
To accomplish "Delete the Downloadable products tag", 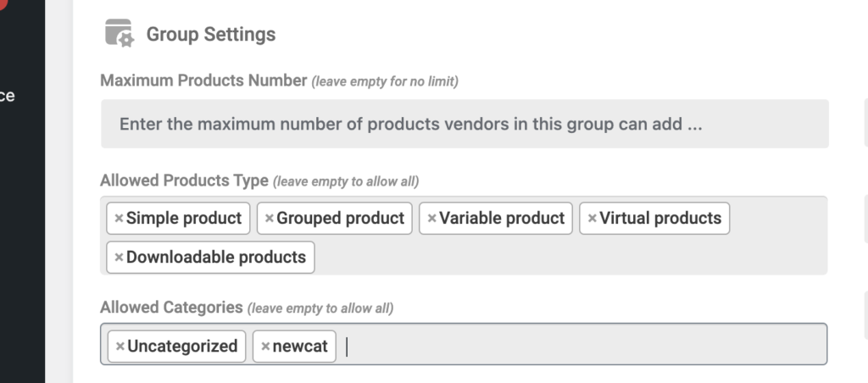I will (x=119, y=258).
